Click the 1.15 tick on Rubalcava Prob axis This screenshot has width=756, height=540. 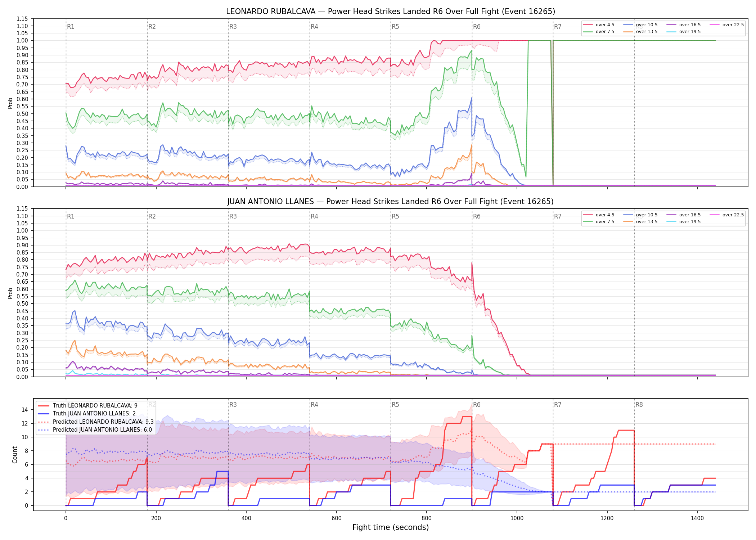tap(22, 19)
